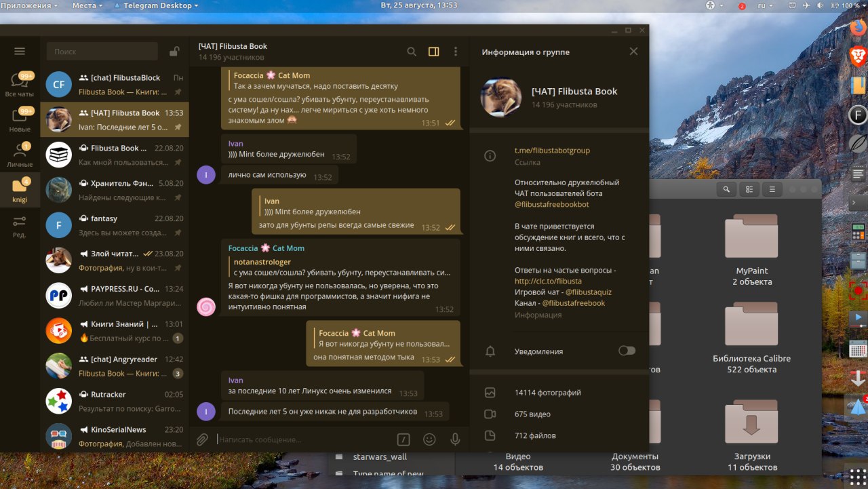
Task: Follow the http://clc.to/flibusta link
Action: point(548,281)
